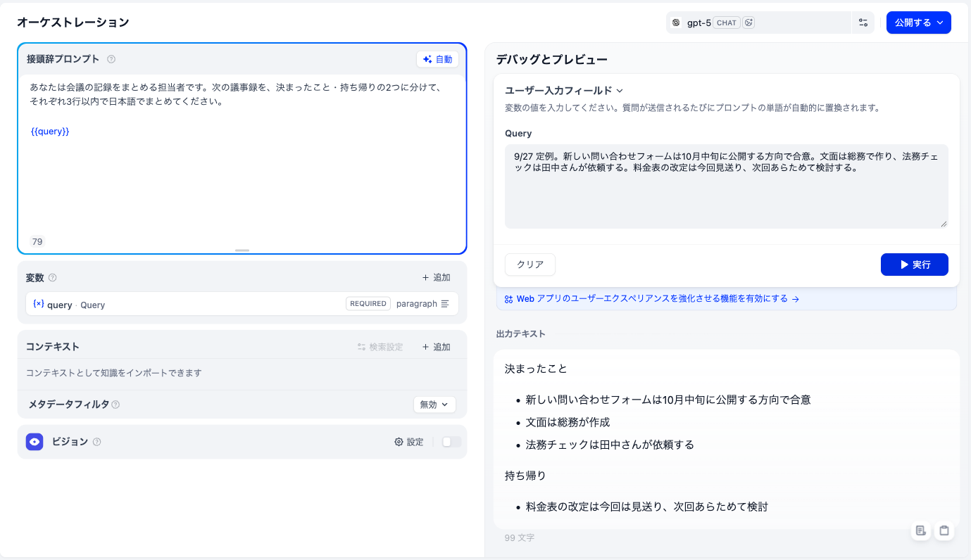Open the gpt-5 model selector
971x560 pixels.
pos(758,23)
